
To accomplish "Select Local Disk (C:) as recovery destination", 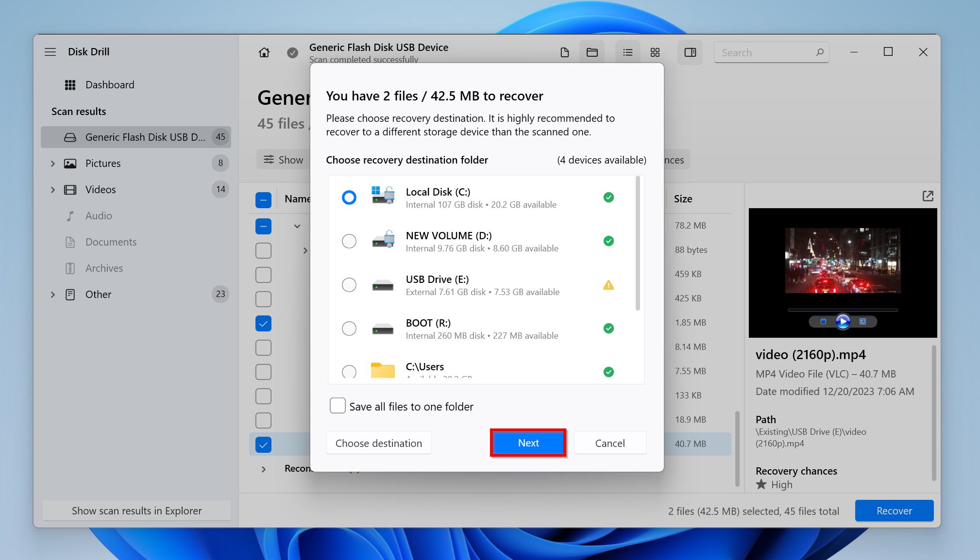I will coord(349,197).
